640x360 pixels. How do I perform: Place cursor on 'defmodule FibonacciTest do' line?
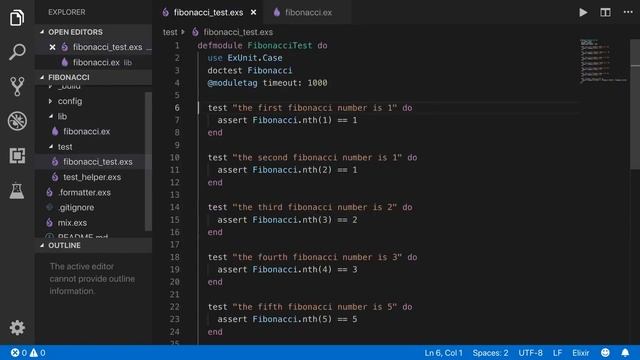click(262, 45)
